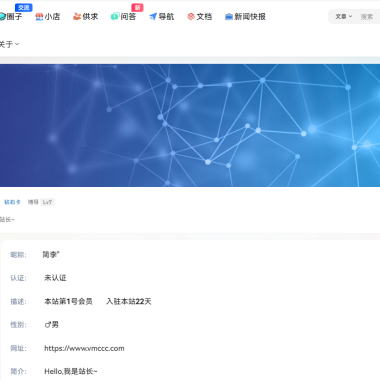This screenshot has width=380, height=380.
Task: Click the 新闻快报 briefcase icon
Action: coord(229,17)
